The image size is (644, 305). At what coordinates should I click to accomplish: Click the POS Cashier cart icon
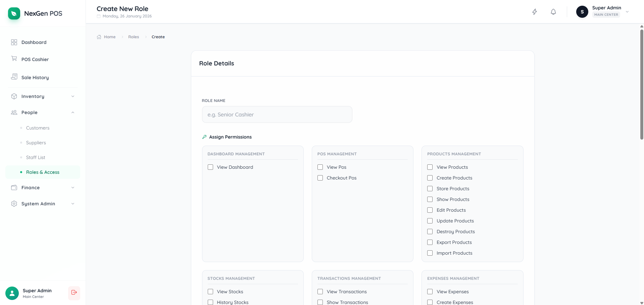(x=14, y=59)
